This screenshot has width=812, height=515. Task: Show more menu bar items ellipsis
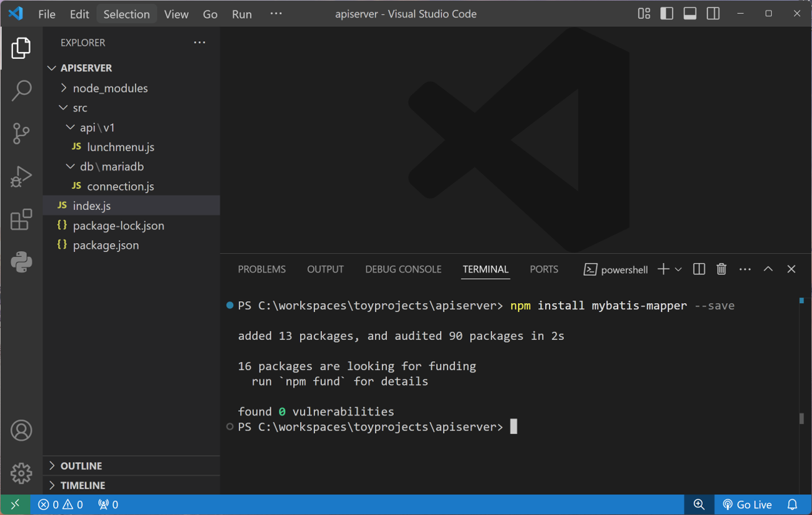[x=276, y=14]
